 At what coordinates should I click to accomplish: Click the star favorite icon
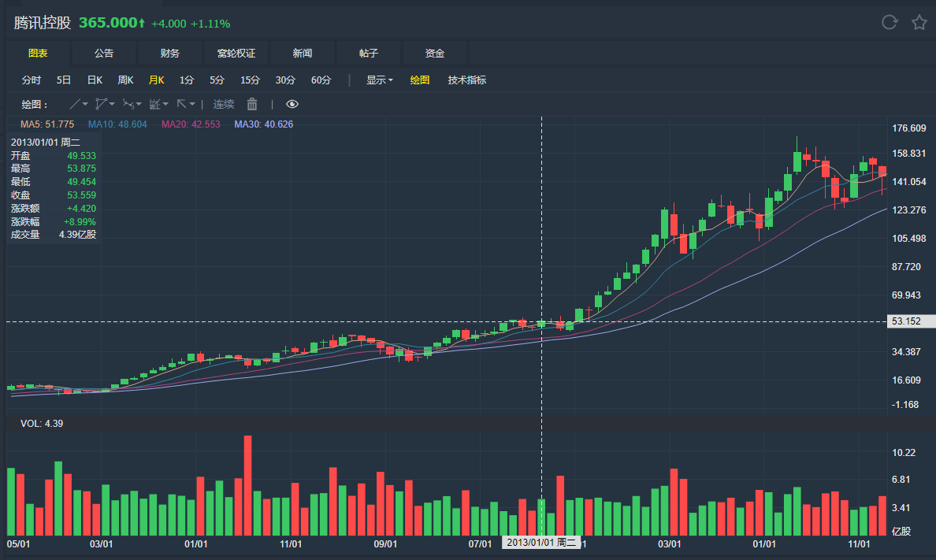pos(919,22)
